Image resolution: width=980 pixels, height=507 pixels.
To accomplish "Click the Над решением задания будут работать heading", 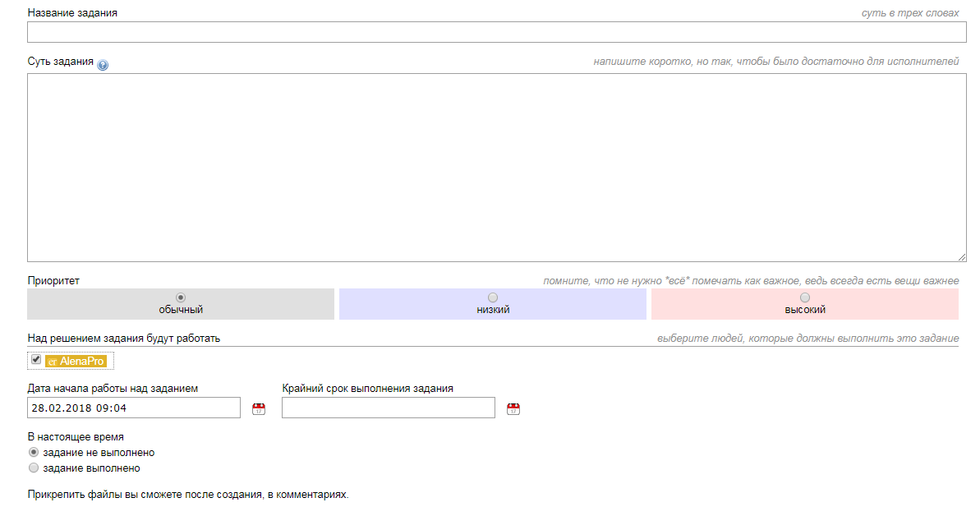I will 124,339.
